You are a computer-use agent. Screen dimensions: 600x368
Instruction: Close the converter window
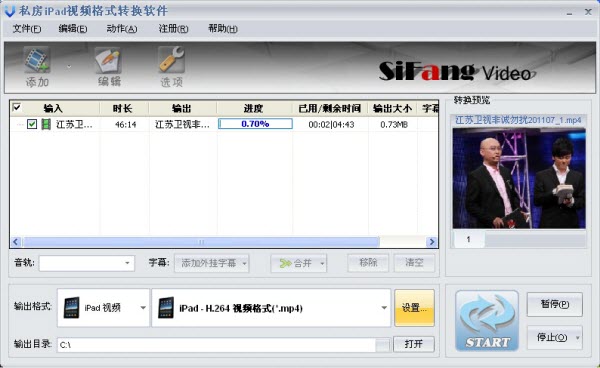(589, 12)
